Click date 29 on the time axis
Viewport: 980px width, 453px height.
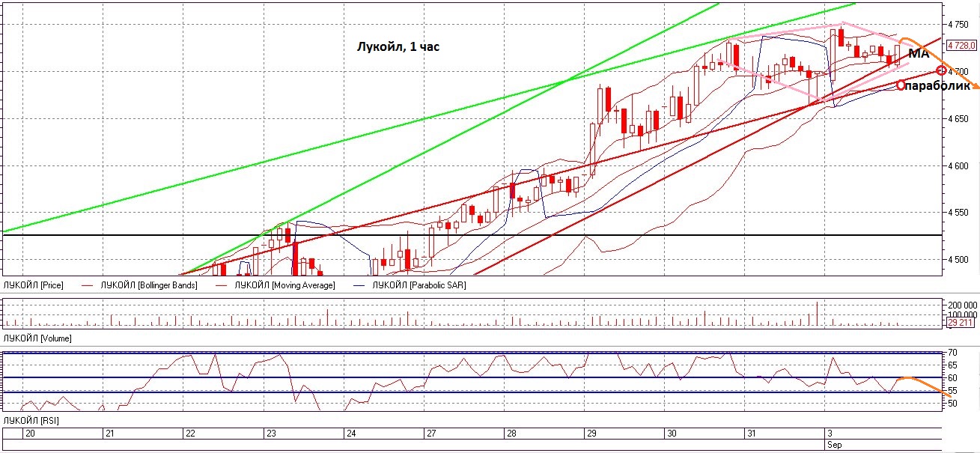click(x=591, y=434)
